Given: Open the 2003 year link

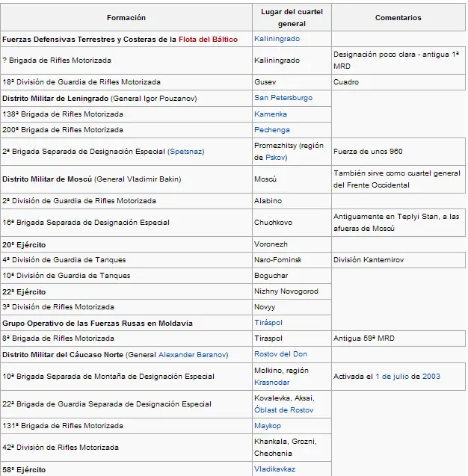Looking at the screenshot, I should pyautogui.click(x=431, y=377).
